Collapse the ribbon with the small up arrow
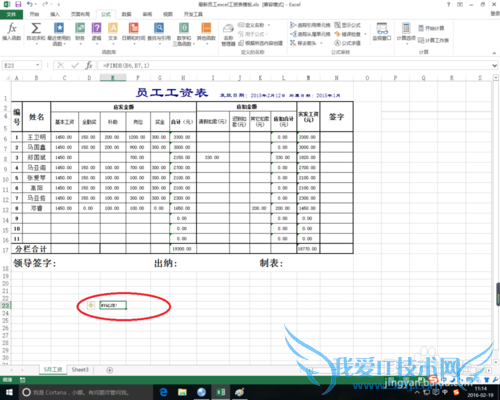The width and height of the screenshot is (500, 400). pos(494,53)
